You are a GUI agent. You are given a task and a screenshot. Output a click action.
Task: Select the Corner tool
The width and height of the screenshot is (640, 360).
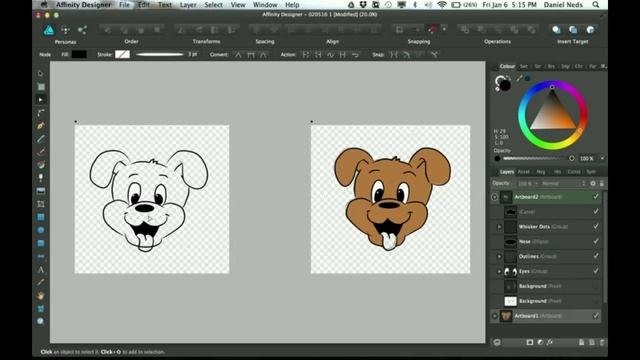pos(40,113)
